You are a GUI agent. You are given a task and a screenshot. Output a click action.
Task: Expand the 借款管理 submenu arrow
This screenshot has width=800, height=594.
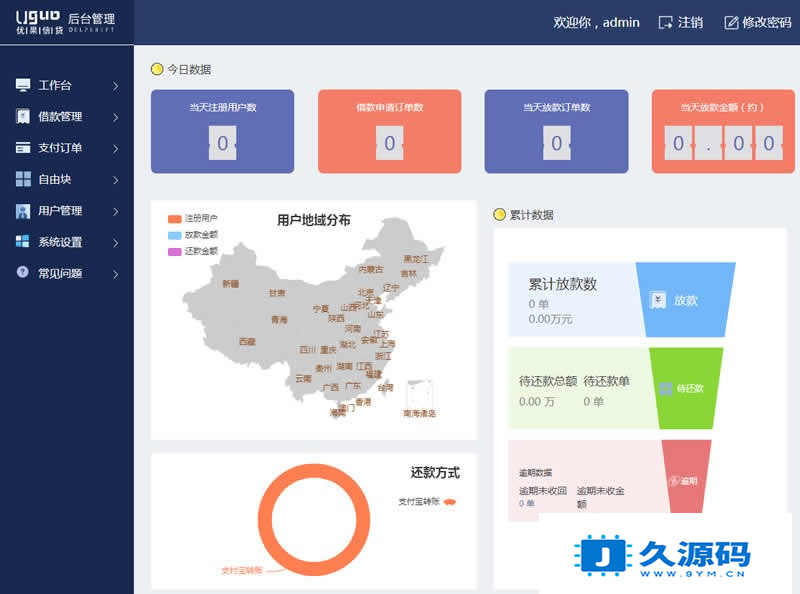[x=116, y=117]
